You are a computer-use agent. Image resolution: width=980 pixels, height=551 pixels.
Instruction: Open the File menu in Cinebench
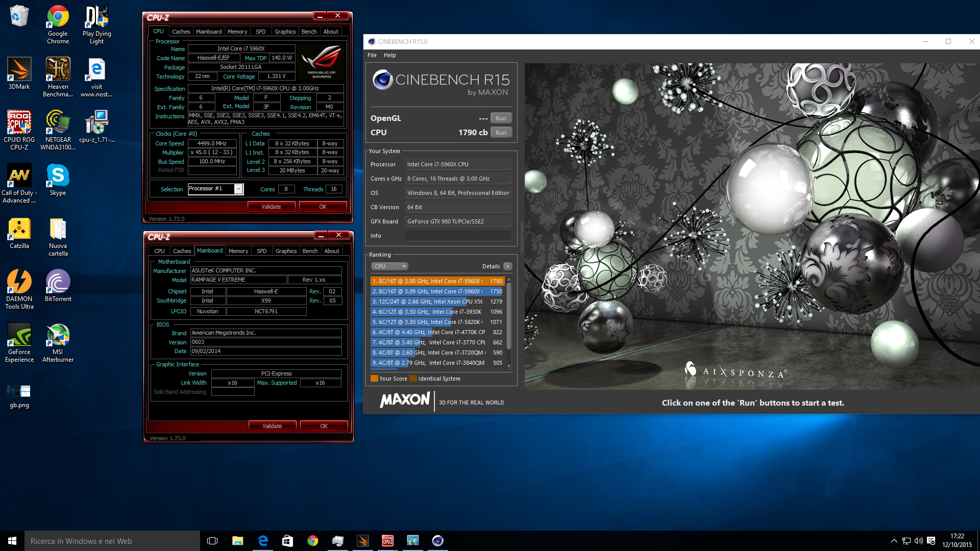pyautogui.click(x=372, y=55)
